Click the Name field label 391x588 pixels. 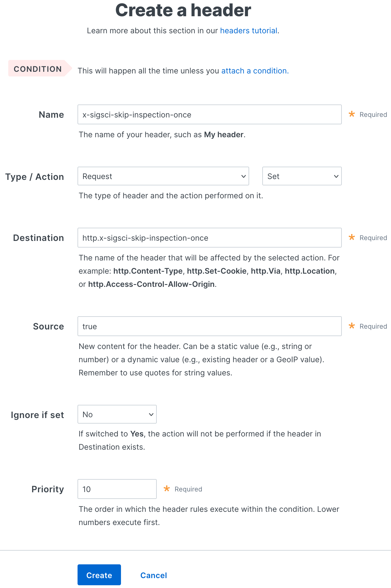click(x=51, y=114)
